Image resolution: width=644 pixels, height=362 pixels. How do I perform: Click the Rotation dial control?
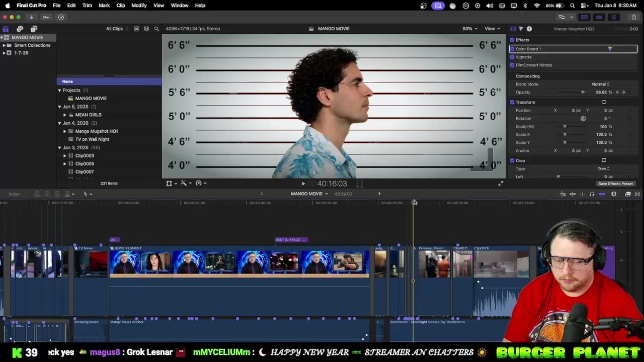[583, 119]
